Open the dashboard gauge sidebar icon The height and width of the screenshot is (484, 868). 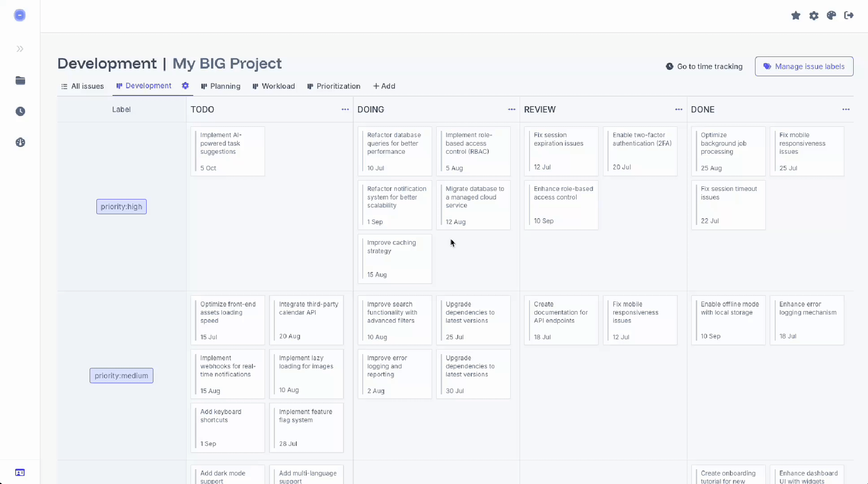pos(20,143)
